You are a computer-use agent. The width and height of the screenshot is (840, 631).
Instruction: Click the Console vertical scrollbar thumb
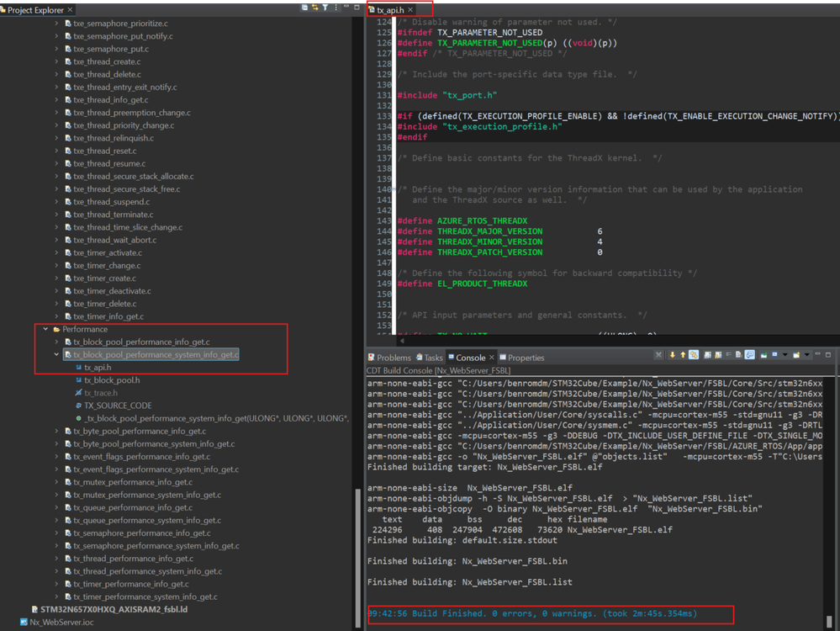point(829,621)
